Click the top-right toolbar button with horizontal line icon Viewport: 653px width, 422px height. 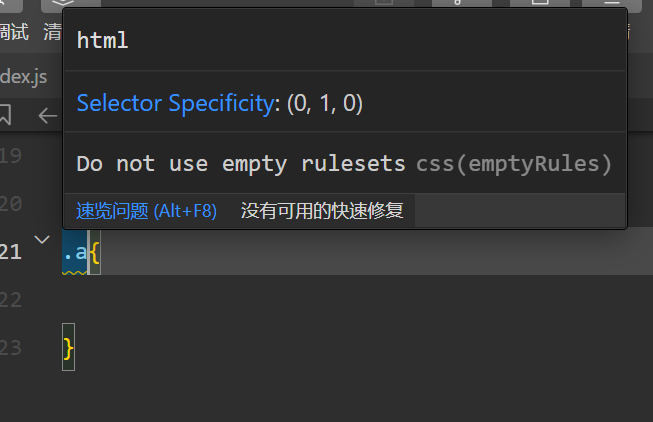point(612,4)
